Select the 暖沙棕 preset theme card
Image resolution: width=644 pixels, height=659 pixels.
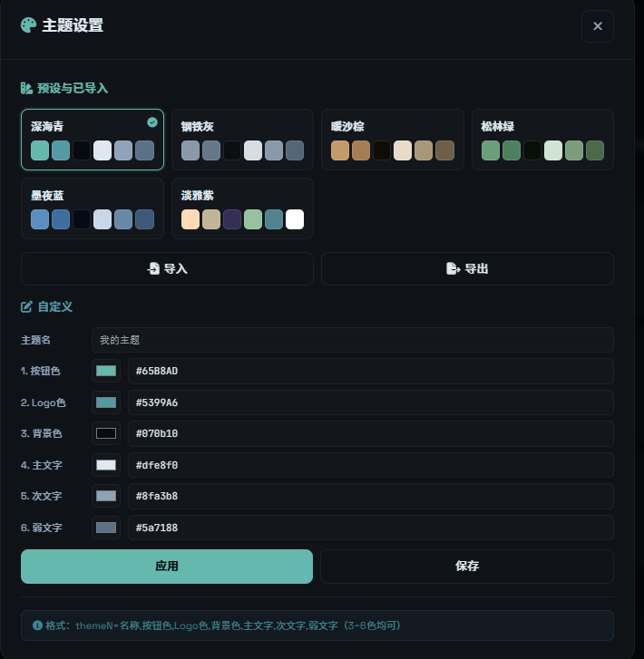point(393,140)
